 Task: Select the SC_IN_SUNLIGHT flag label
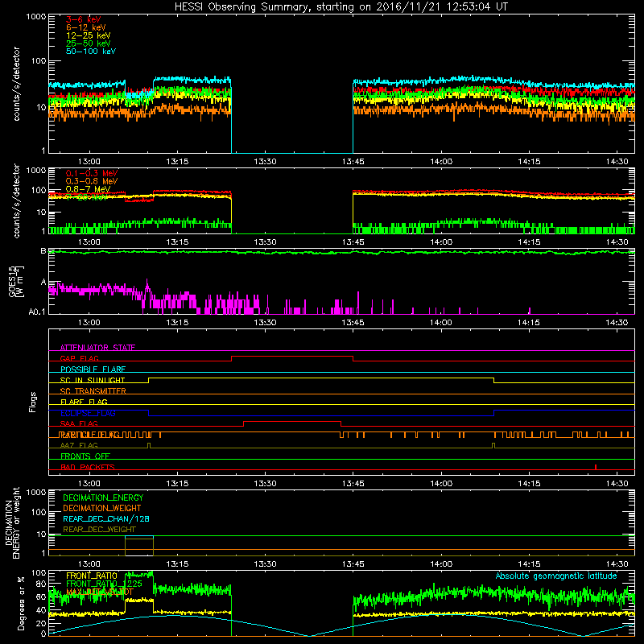click(93, 380)
